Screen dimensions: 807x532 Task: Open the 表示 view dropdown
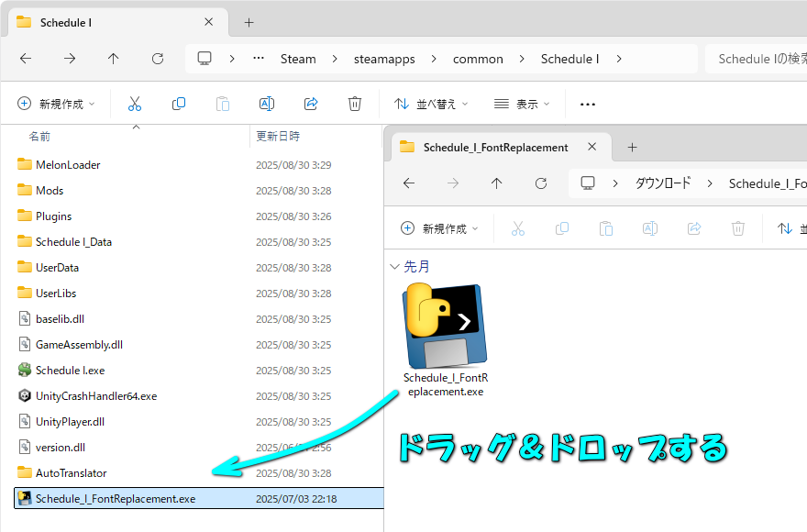522,104
